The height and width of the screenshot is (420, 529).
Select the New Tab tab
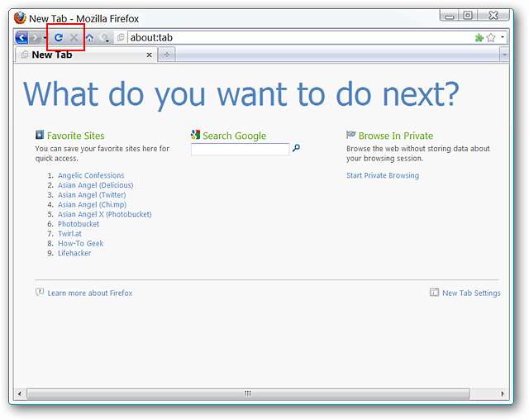pos(86,55)
